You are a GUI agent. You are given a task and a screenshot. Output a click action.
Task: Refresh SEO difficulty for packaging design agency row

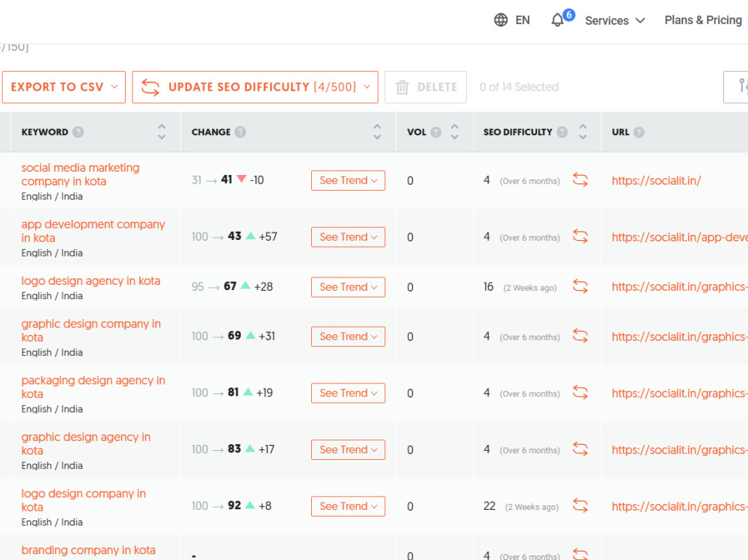pyautogui.click(x=580, y=393)
